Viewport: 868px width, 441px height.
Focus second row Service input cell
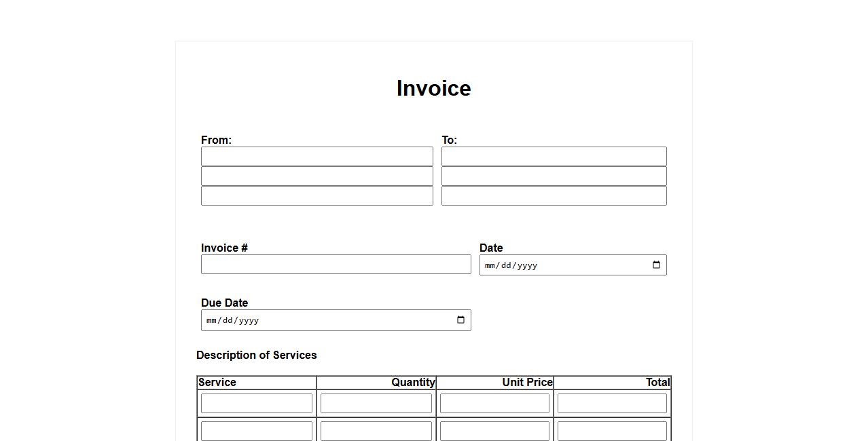tap(256, 431)
